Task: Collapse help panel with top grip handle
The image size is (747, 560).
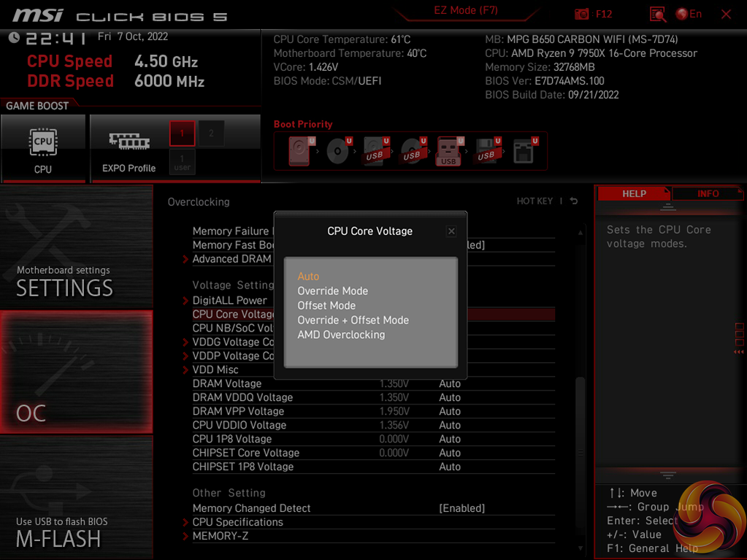Action: click(x=668, y=207)
